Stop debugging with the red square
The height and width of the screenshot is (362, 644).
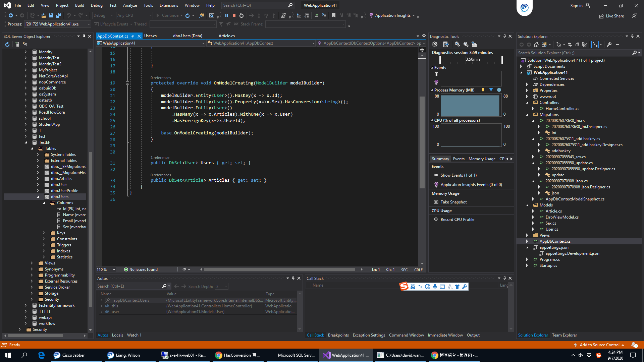(x=234, y=15)
